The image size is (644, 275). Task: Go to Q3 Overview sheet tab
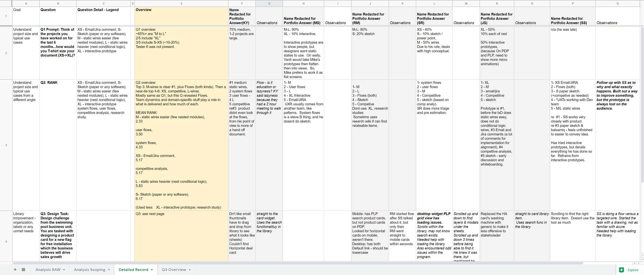pos(174,270)
